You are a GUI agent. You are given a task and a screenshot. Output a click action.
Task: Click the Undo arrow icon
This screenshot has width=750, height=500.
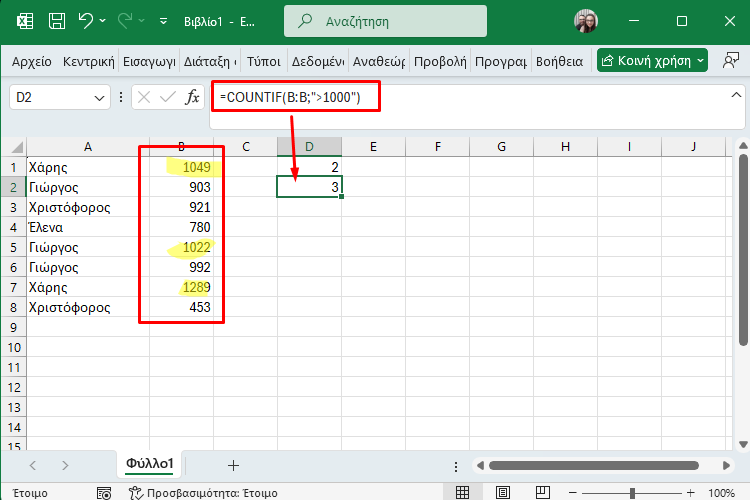pos(85,21)
